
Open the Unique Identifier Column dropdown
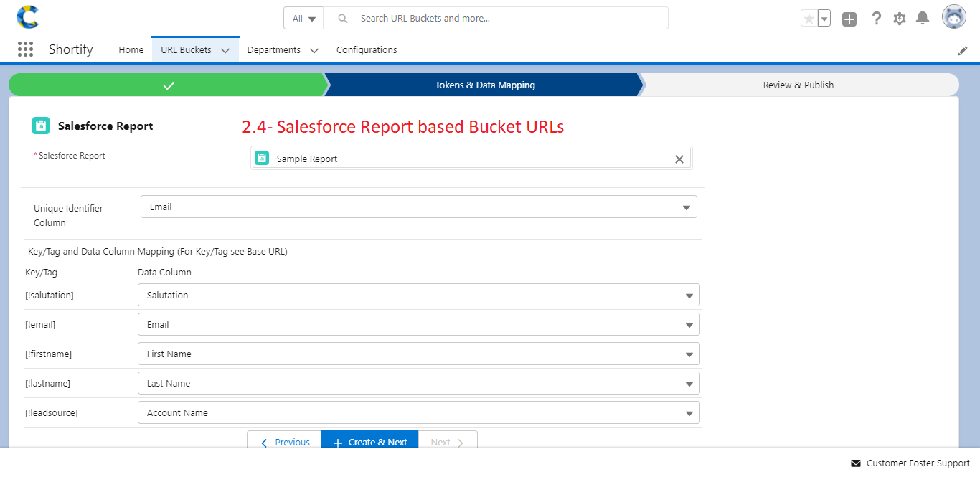pos(687,207)
